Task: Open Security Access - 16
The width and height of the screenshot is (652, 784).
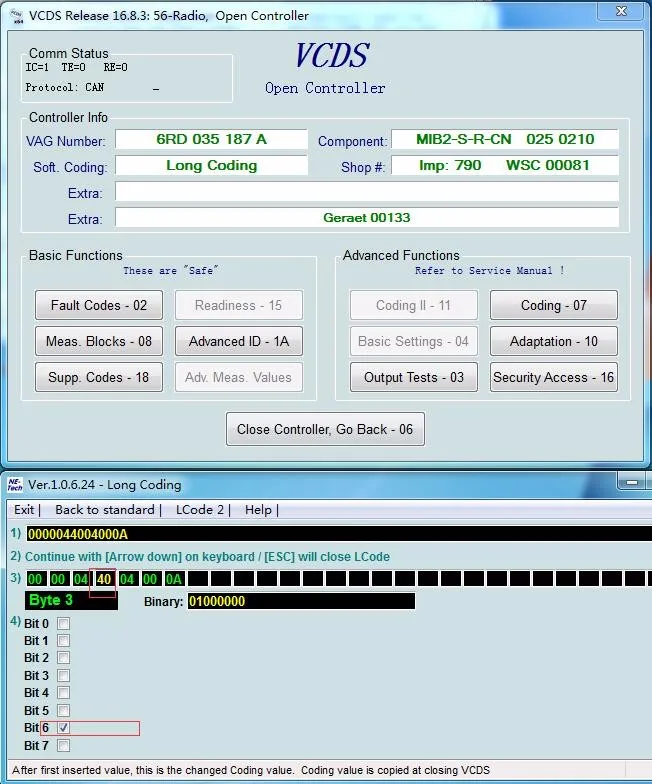Action: click(554, 377)
